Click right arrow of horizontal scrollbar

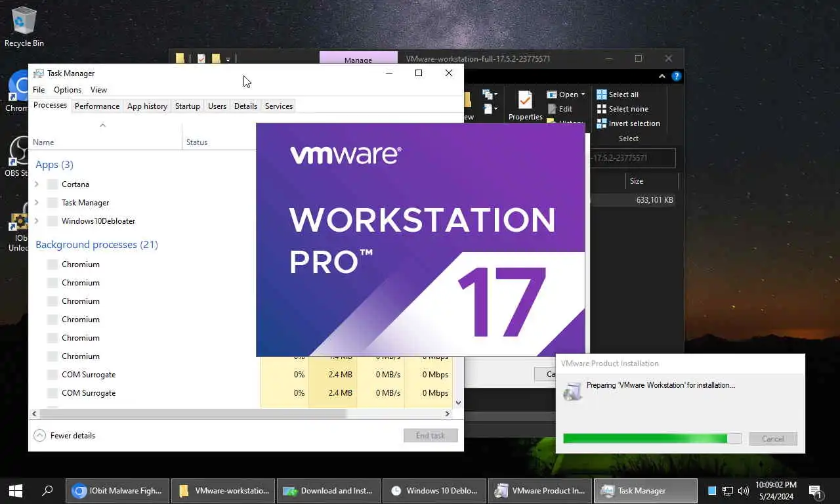[448, 414]
